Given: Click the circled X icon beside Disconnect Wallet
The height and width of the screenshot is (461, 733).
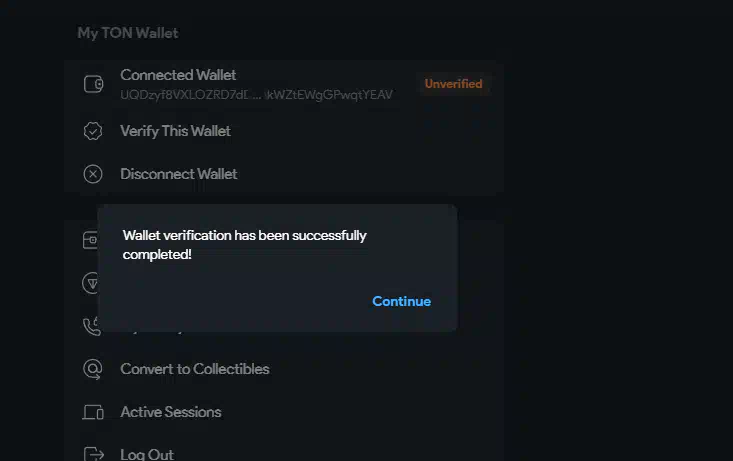Looking at the screenshot, I should coord(93,174).
